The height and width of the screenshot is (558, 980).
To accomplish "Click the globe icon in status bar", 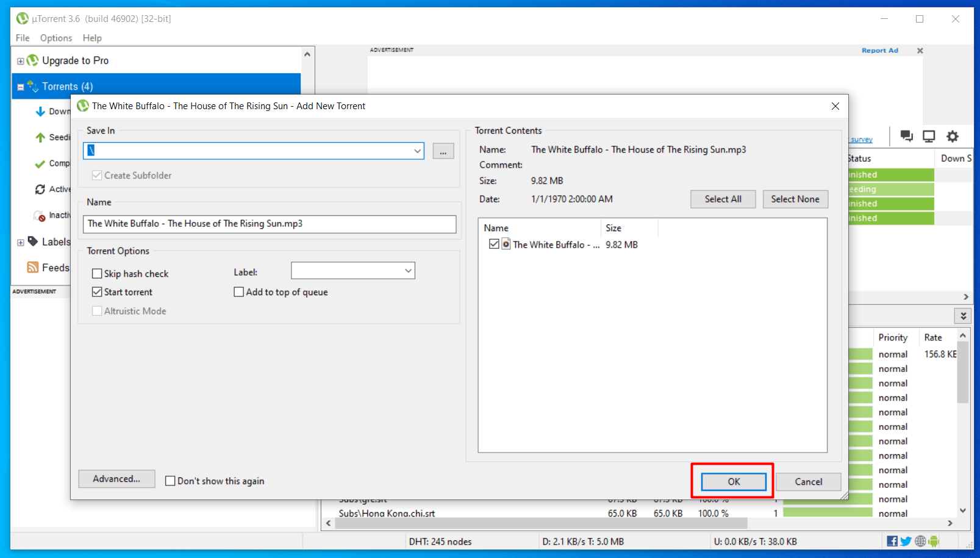I will tap(920, 541).
